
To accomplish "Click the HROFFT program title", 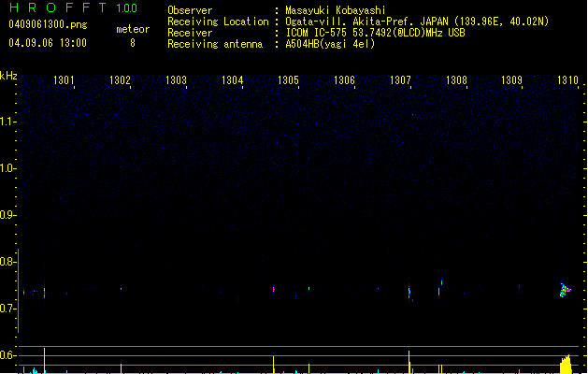I will (59, 7).
